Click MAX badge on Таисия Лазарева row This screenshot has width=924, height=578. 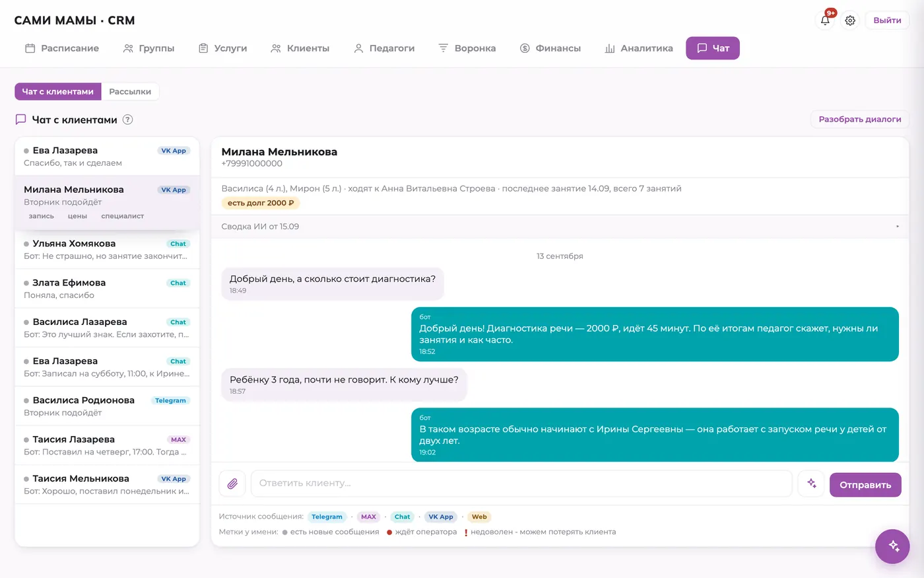coord(179,439)
